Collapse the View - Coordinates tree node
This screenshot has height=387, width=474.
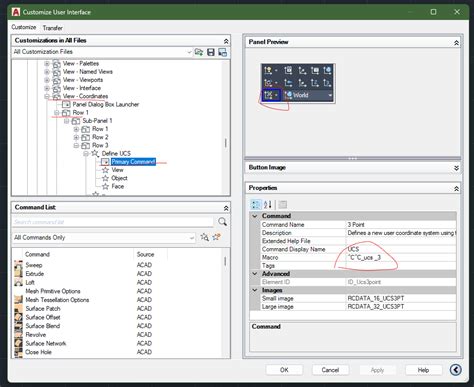(47, 96)
